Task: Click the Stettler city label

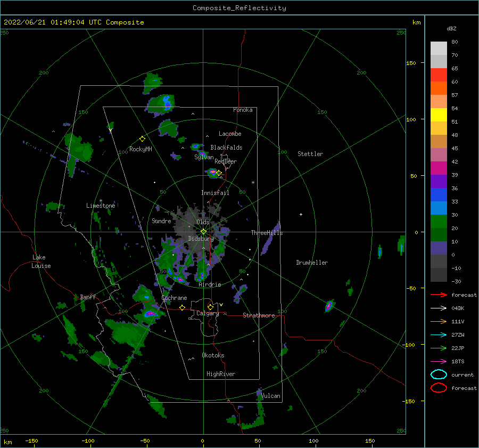Action: [310, 154]
